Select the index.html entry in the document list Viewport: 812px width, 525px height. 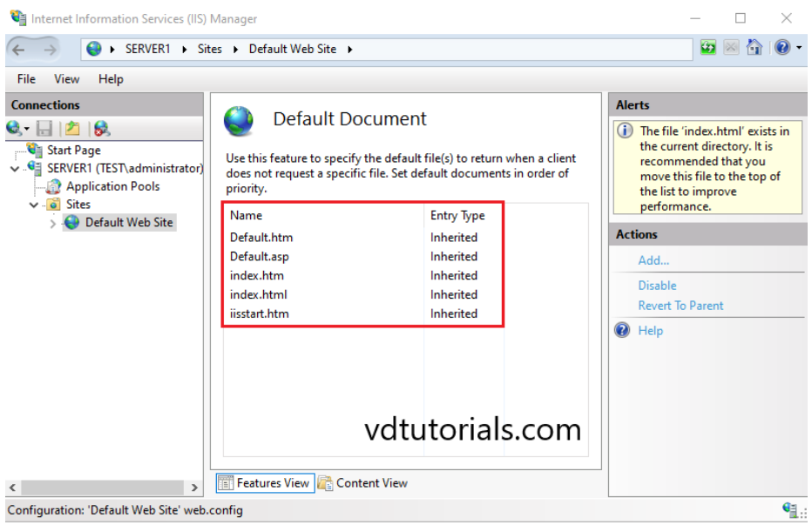coord(256,294)
